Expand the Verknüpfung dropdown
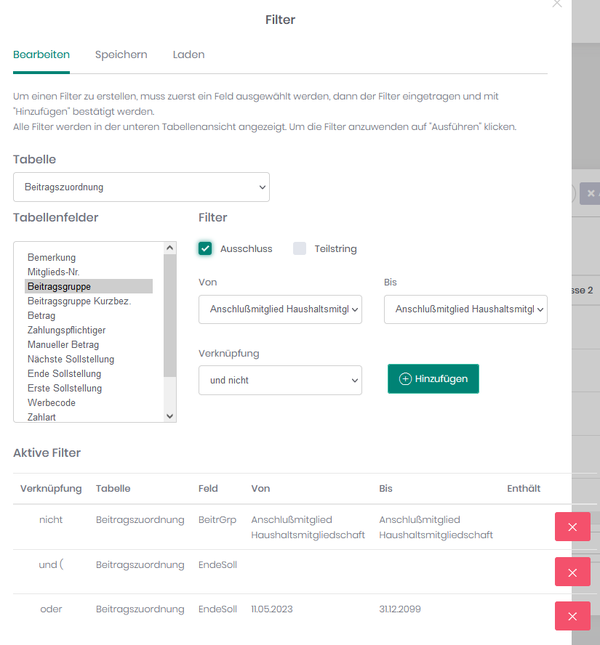The width and height of the screenshot is (600, 645). pos(280,380)
